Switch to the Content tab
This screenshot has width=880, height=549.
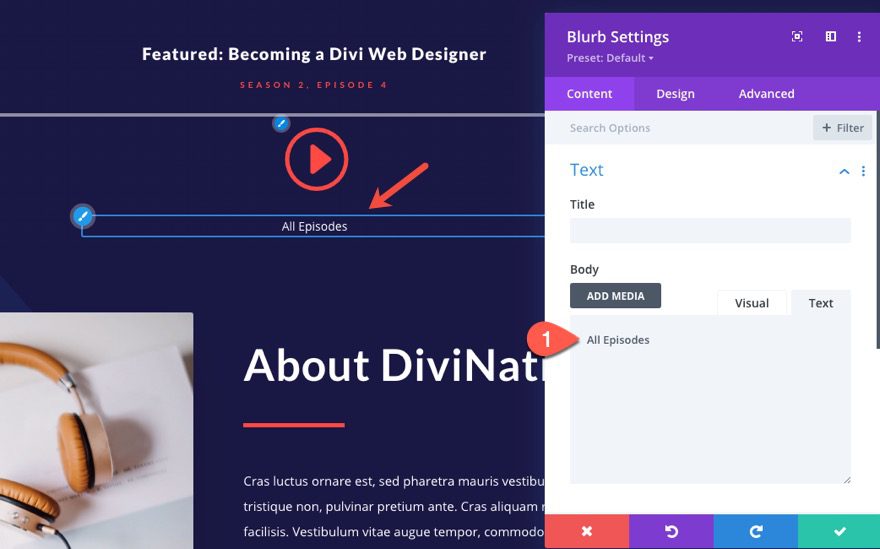[589, 94]
